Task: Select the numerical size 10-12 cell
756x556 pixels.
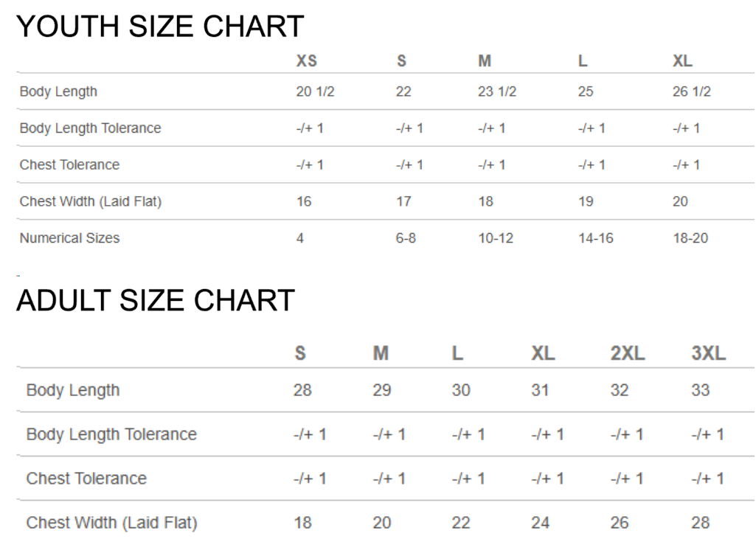Action: [496, 238]
